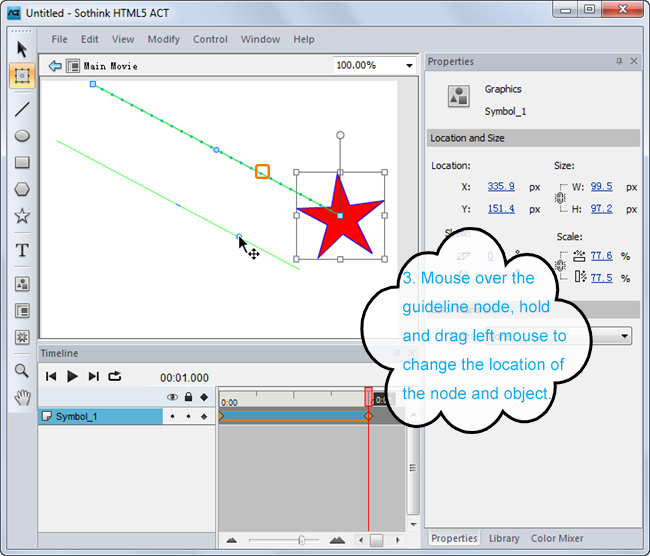Screen dimensions: 650x556
Task: Go to the first frame
Action: click(51, 376)
